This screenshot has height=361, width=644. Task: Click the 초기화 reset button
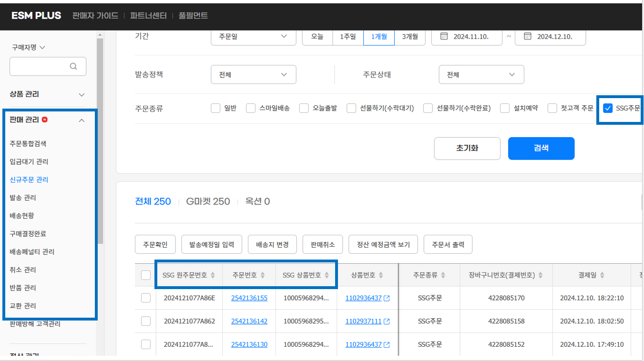[x=467, y=148]
